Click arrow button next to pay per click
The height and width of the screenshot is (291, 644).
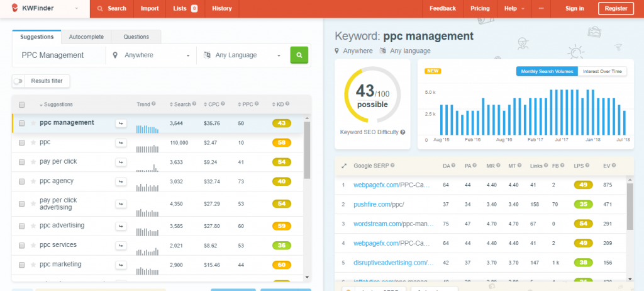pyautogui.click(x=121, y=162)
